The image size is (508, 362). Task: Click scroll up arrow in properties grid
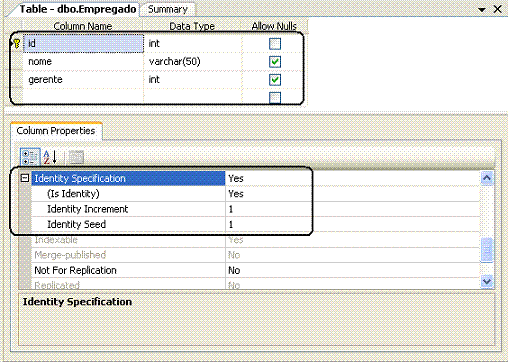pos(487,178)
